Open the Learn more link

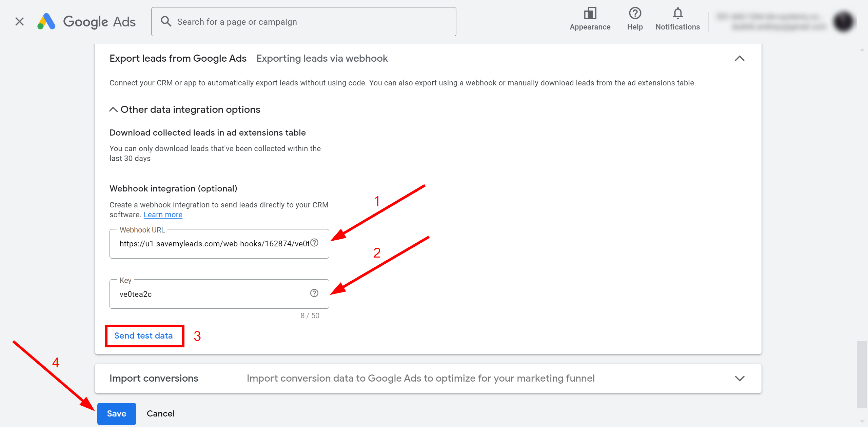(x=163, y=215)
